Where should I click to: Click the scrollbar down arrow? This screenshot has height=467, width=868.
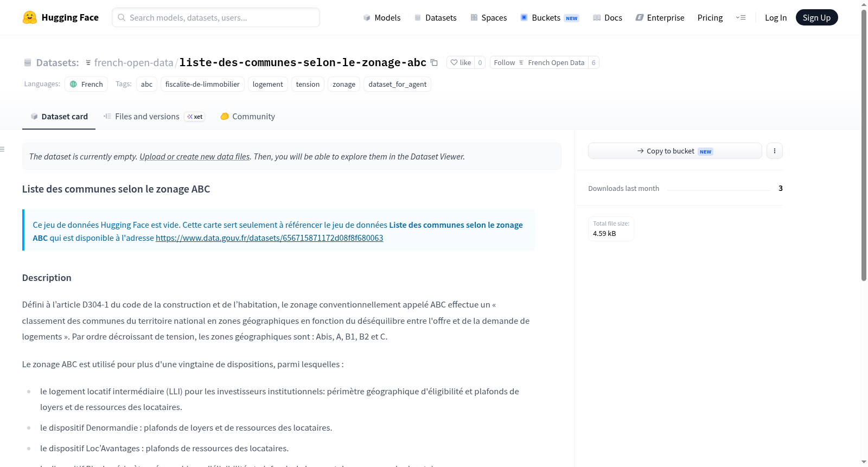click(864, 462)
